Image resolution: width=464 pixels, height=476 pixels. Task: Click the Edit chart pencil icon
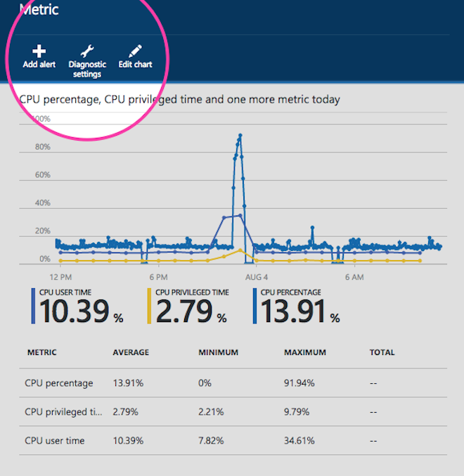click(x=135, y=51)
